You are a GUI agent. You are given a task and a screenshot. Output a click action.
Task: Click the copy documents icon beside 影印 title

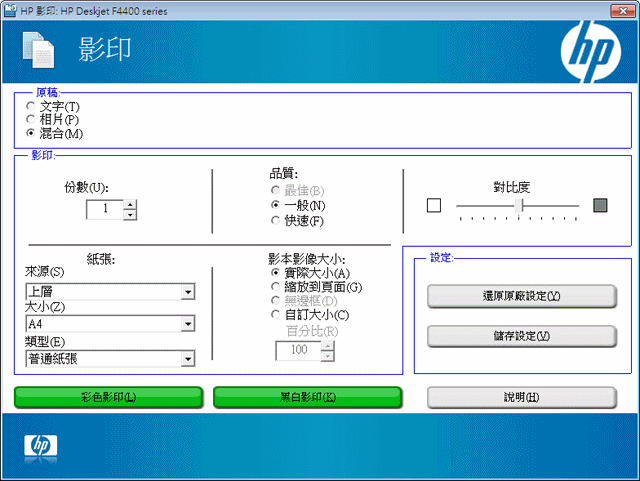pyautogui.click(x=38, y=50)
